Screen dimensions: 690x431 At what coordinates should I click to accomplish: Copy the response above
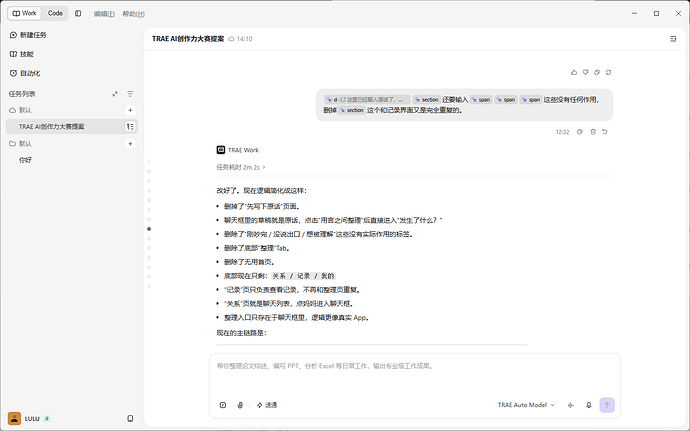coord(597,72)
